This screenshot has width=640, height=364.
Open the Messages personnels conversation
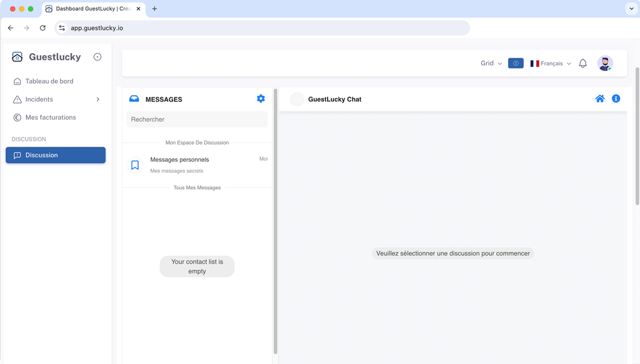(197, 165)
